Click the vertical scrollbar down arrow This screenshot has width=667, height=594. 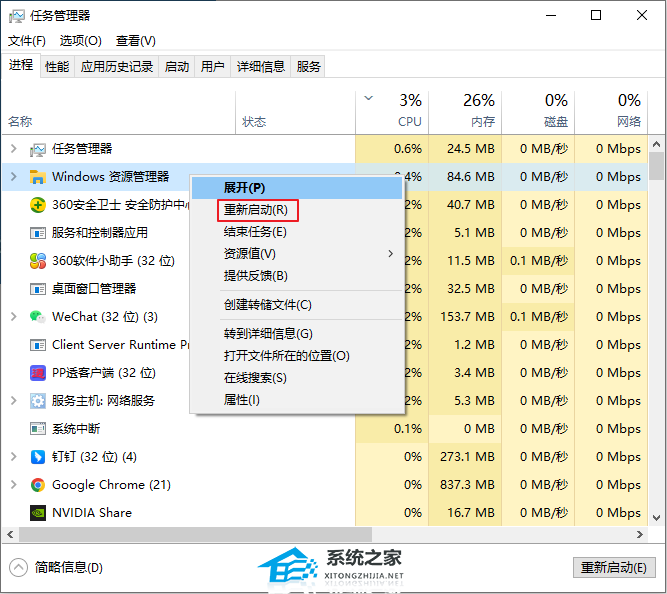(x=656, y=518)
